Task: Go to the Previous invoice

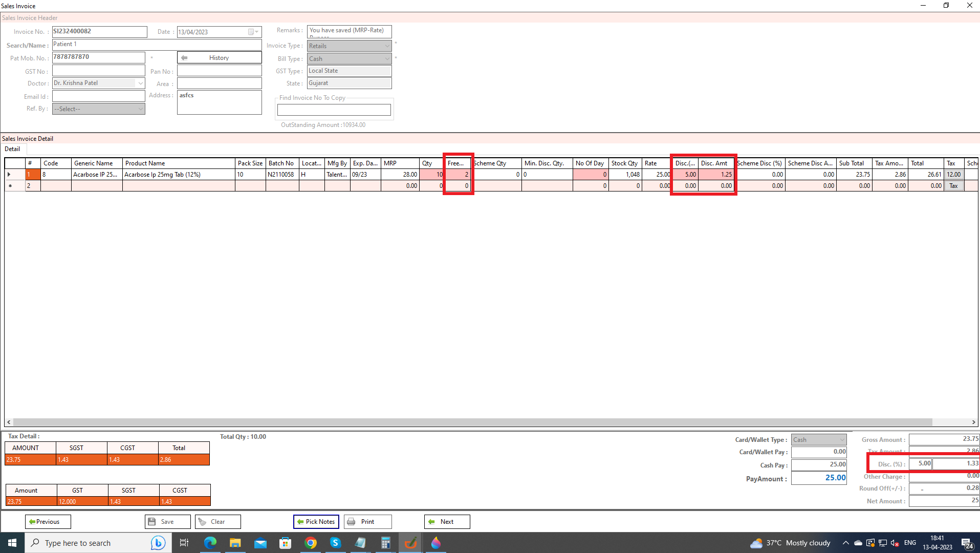Action: (48, 522)
